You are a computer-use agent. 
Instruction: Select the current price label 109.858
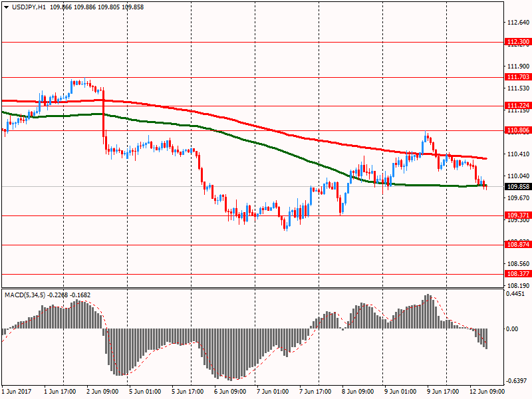pyautogui.click(x=518, y=187)
